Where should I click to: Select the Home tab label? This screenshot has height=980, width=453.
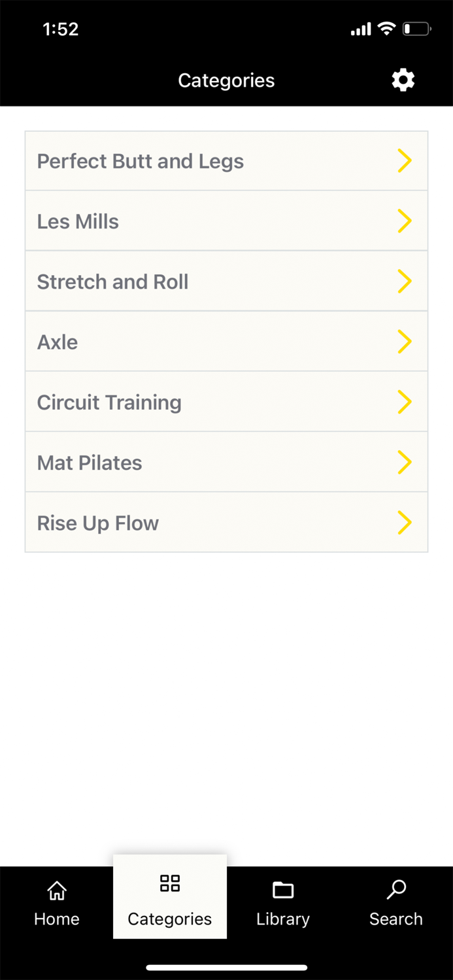pos(56,919)
